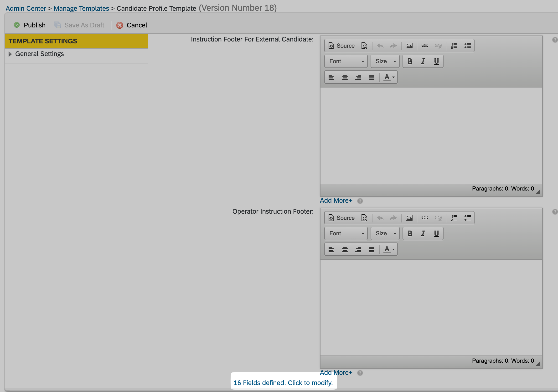Viewport: 558px width, 392px height.
Task: Click the Link icon in the Operator Instruction Footer editor
Action: click(x=424, y=217)
